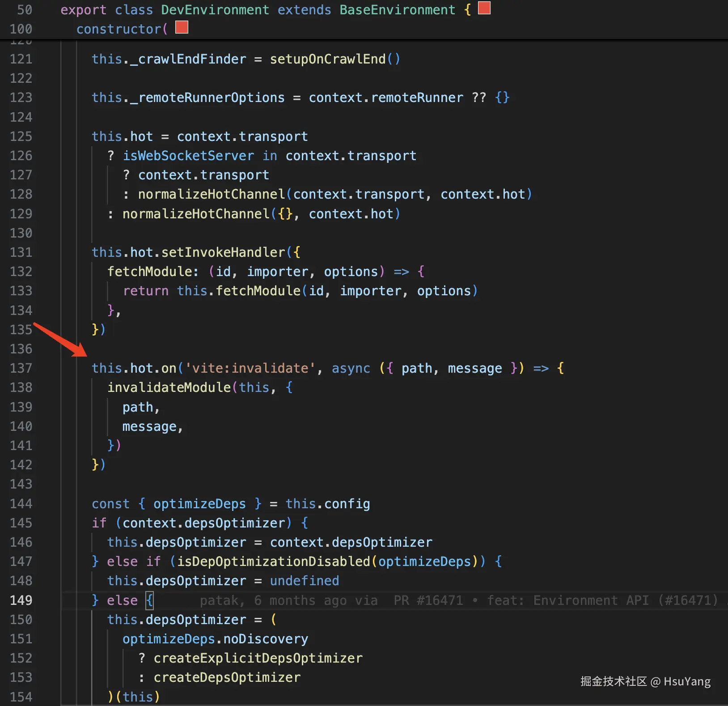Click the isWebSocketServer identifier
The width and height of the screenshot is (728, 706).
click(x=188, y=156)
